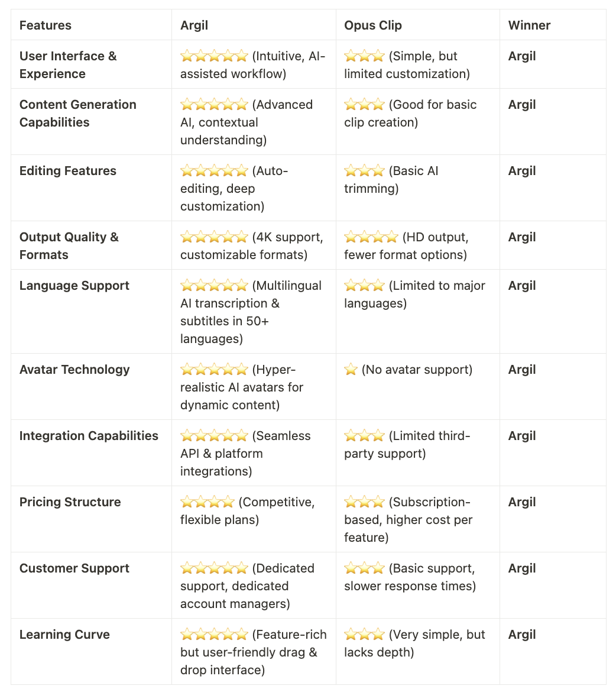This screenshot has height=692, width=616.
Task: Click the single star under Avatar Technology
Action: point(351,370)
